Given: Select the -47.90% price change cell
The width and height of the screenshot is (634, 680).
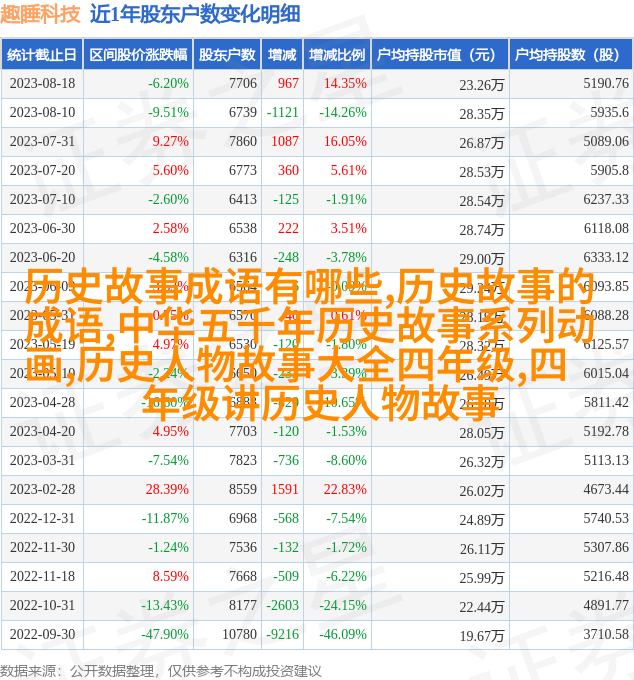Looking at the screenshot, I should [x=164, y=635].
